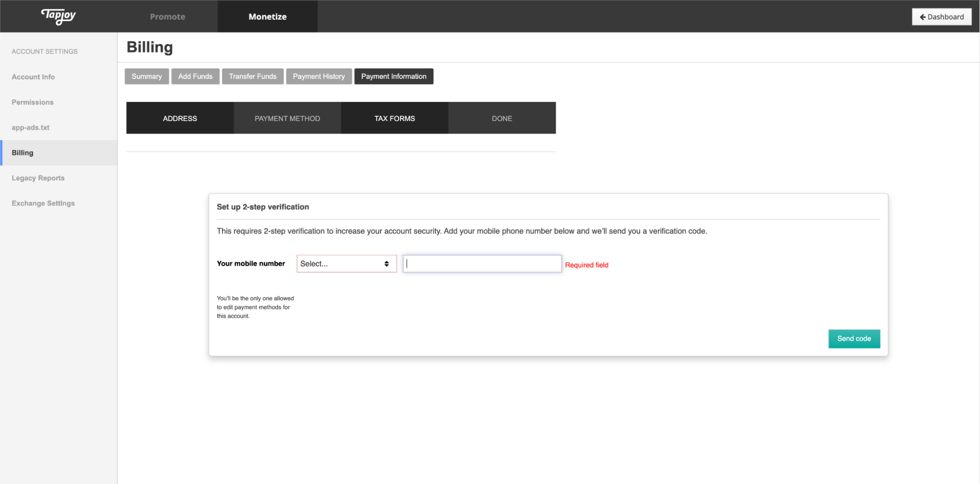Screen dimensions: 980x484
Task: Go back to Dashboard
Action: point(941,17)
